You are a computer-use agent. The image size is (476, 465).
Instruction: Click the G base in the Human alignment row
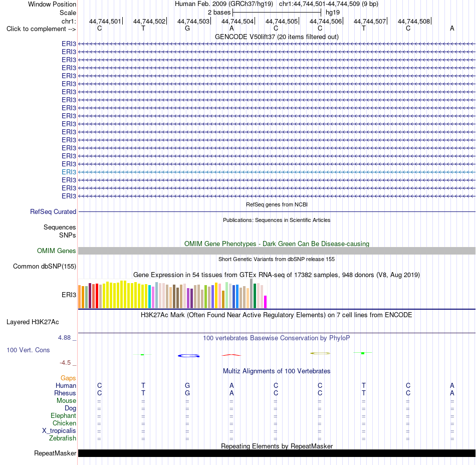tap(187, 385)
